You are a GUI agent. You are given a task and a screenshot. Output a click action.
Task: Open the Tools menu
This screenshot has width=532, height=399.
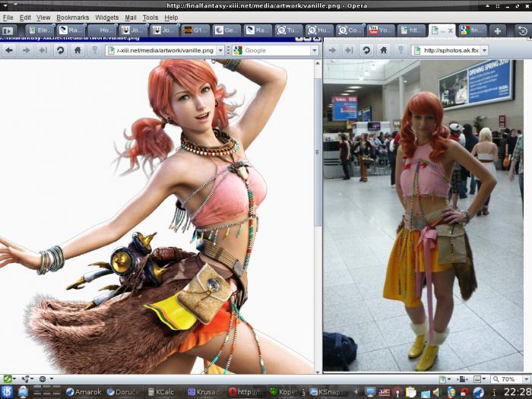[x=150, y=17]
